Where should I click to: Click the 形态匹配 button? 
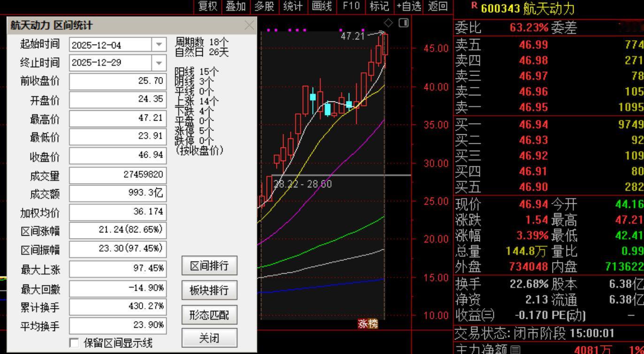click(x=209, y=315)
